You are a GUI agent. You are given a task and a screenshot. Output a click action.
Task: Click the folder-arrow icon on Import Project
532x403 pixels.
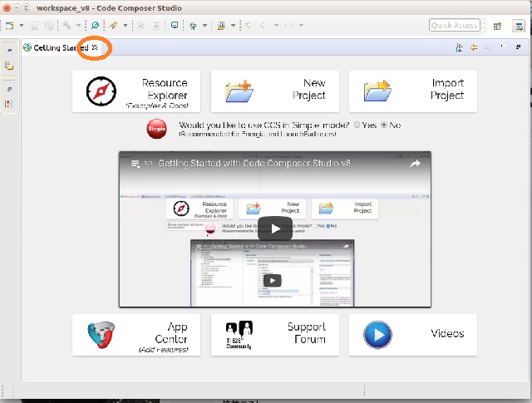pos(377,91)
